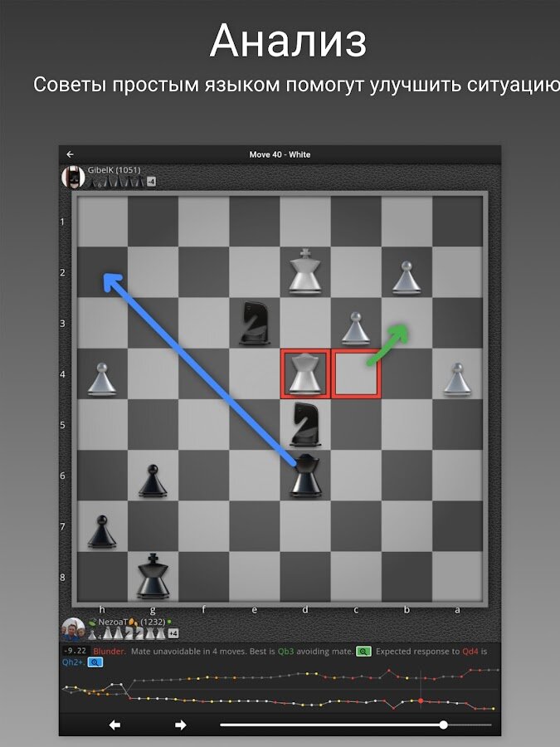Select the white pawn on b2

tap(407, 277)
